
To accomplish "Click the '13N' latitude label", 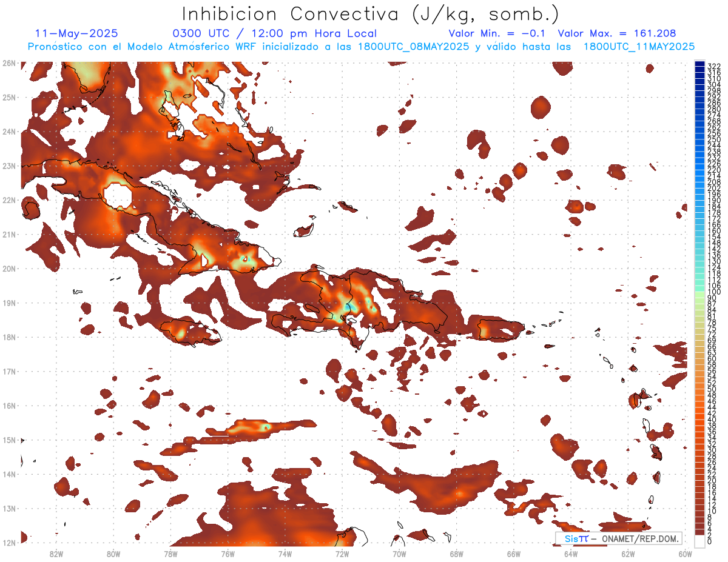I will click(8, 508).
